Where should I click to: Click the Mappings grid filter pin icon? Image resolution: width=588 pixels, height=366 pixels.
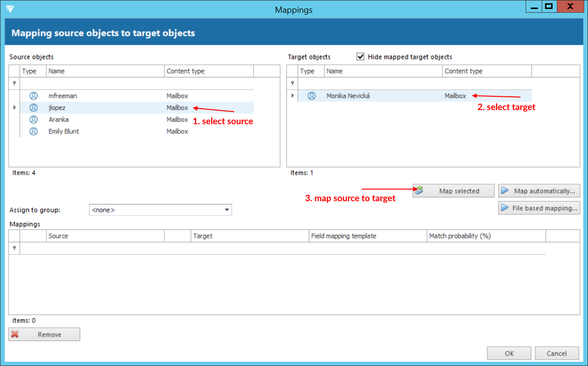tap(14, 248)
